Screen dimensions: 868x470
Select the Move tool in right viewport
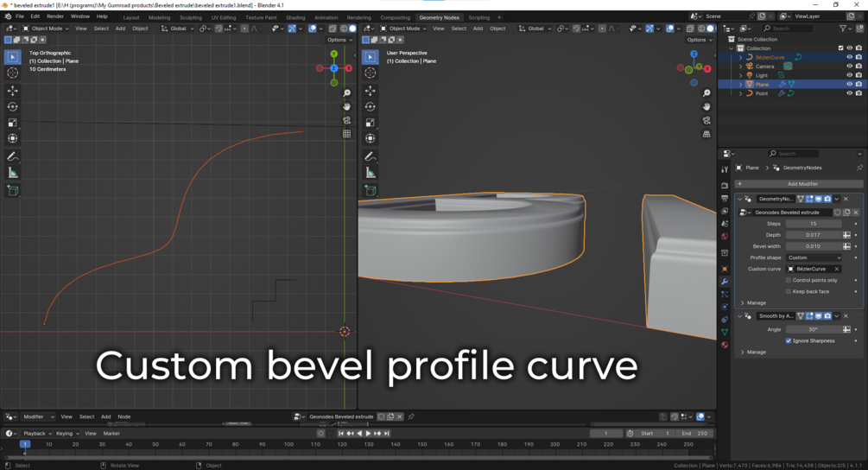(x=371, y=91)
